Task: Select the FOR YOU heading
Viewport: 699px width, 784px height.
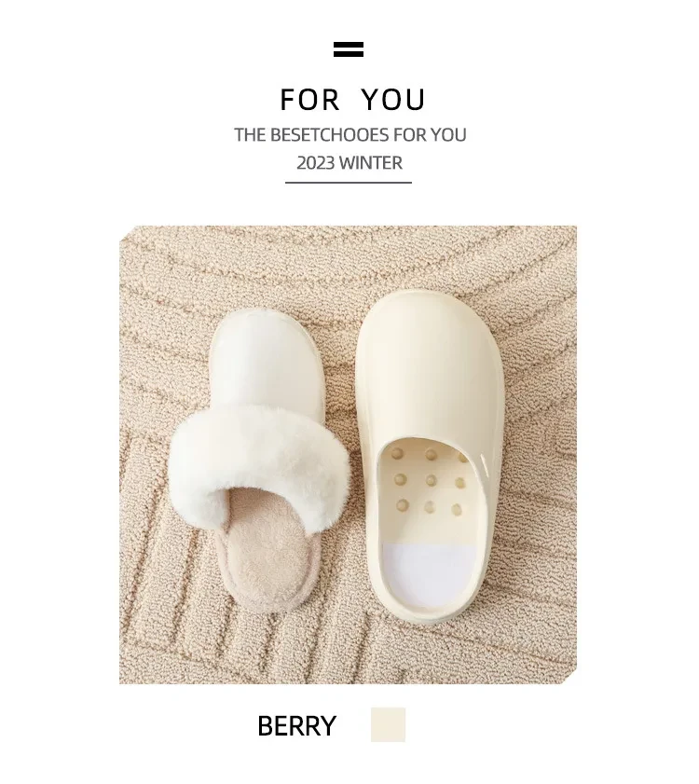Action: (352, 100)
